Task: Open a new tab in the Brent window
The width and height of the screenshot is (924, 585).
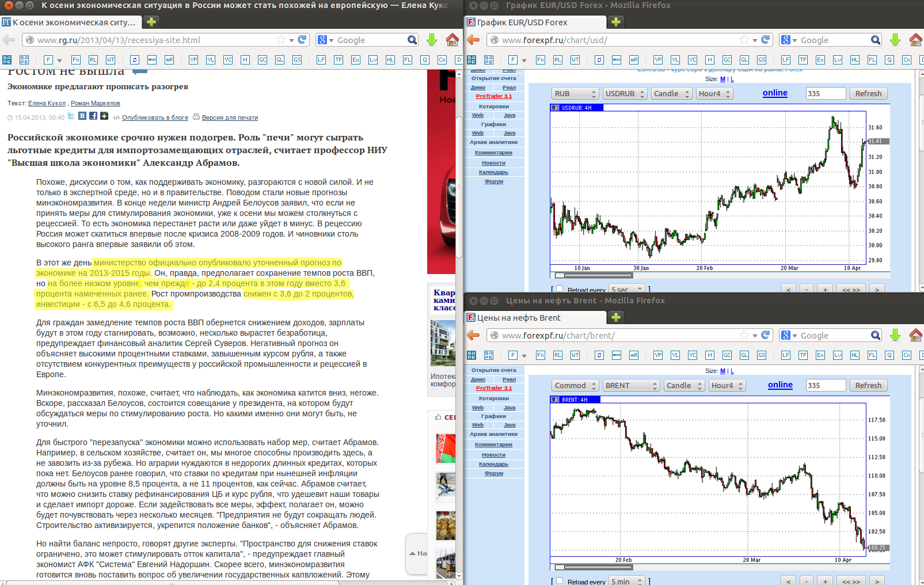Action: [615, 317]
